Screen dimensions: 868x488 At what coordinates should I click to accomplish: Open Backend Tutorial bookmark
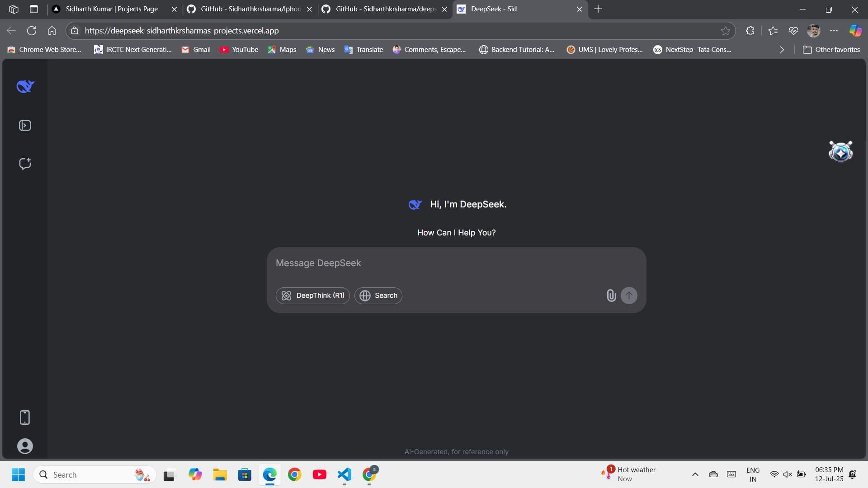517,50
